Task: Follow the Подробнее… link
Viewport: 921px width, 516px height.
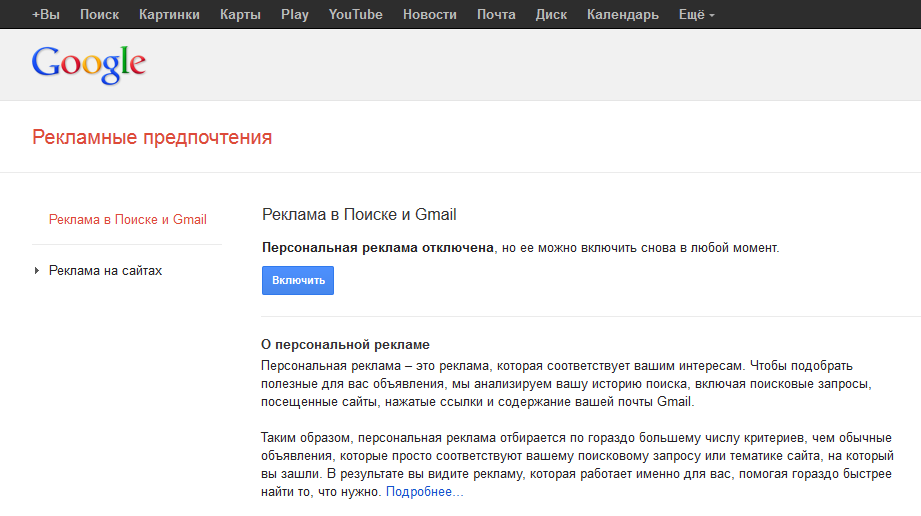Action: pyautogui.click(x=424, y=492)
